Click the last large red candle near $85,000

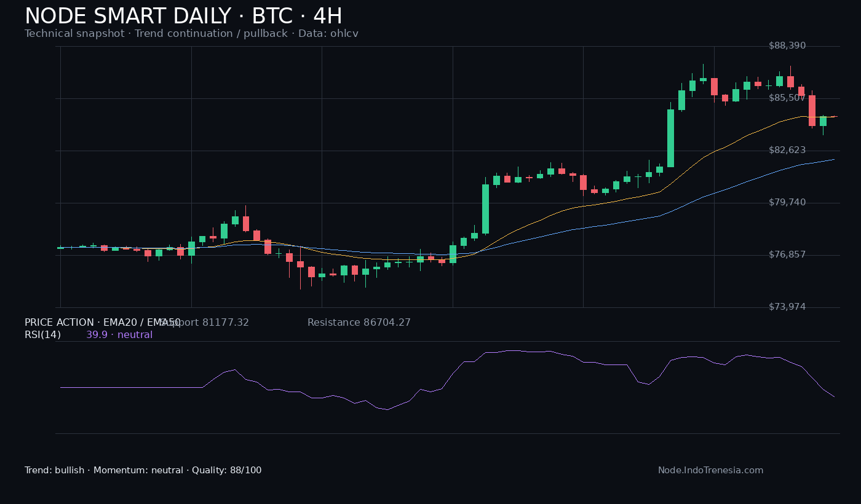tap(812, 111)
